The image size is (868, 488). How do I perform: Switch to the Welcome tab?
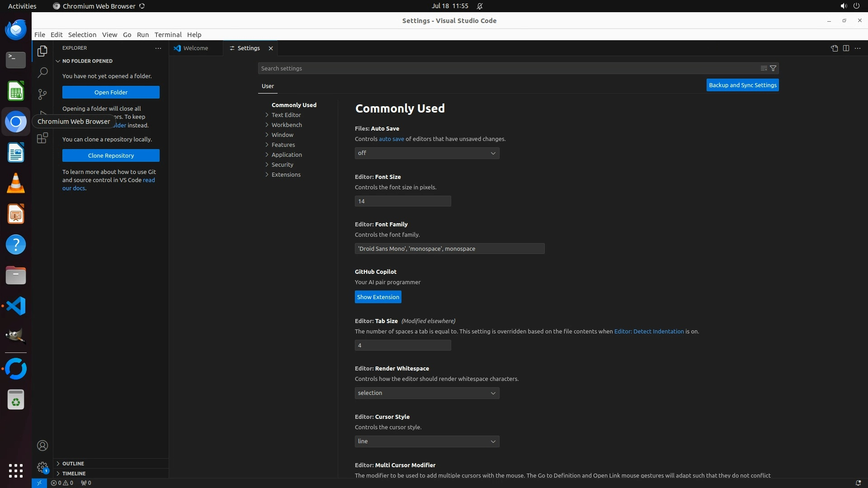point(195,48)
